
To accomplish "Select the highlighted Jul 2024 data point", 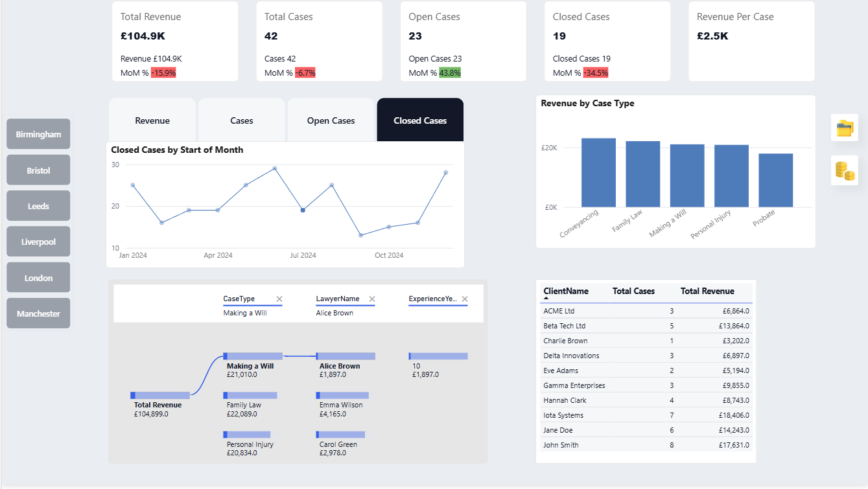I will (x=303, y=210).
